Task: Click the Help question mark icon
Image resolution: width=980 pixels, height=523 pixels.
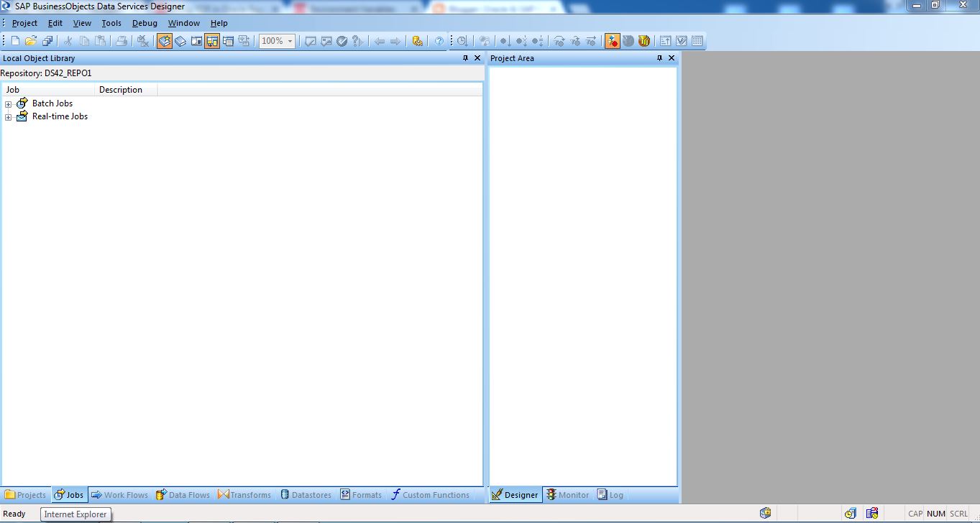Action: pyautogui.click(x=439, y=41)
